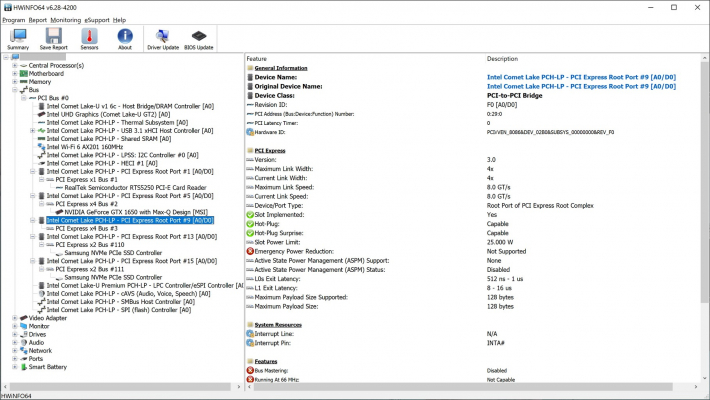Screen dimensions: 710x400
Task: Open the eSupport menu
Action: [97, 19]
